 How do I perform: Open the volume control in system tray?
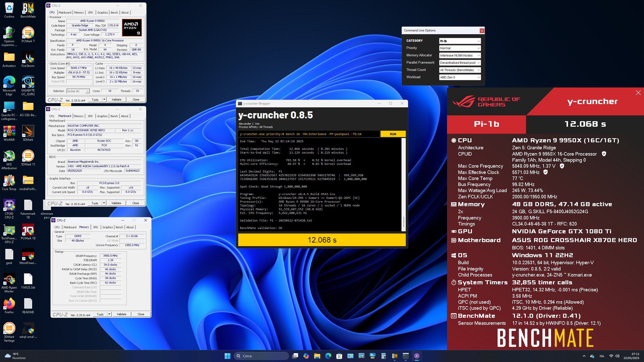617,356
